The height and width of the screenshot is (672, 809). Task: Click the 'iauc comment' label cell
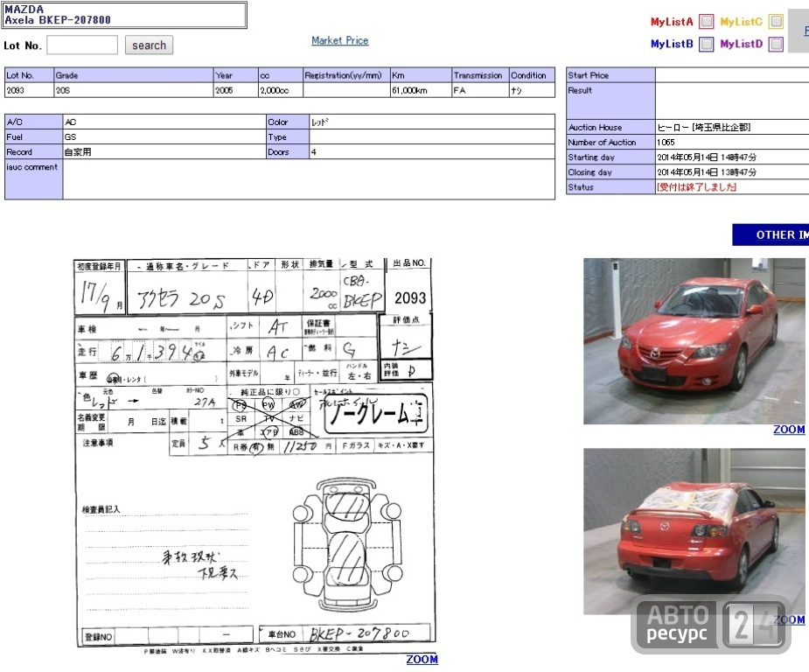pyautogui.click(x=33, y=179)
